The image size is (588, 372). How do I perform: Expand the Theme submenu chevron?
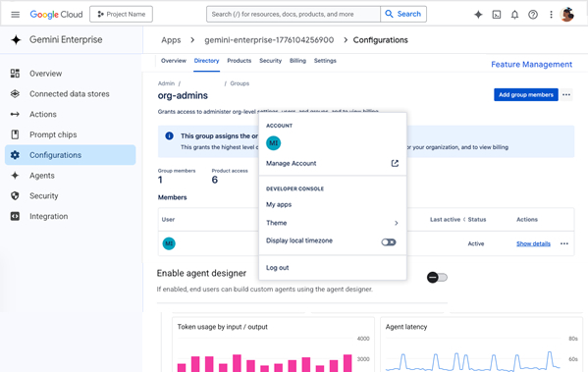[396, 223]
